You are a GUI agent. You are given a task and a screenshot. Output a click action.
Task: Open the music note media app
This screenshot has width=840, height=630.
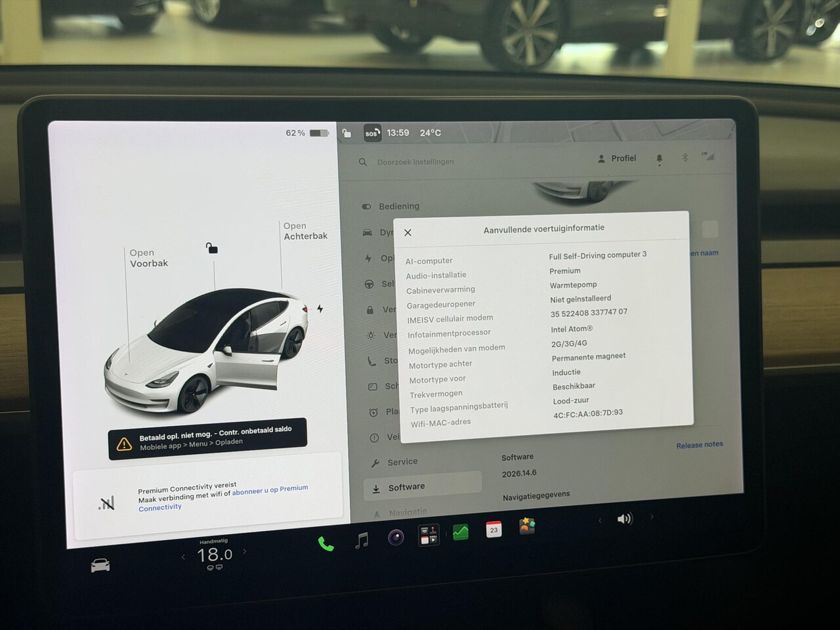[362, 540]
